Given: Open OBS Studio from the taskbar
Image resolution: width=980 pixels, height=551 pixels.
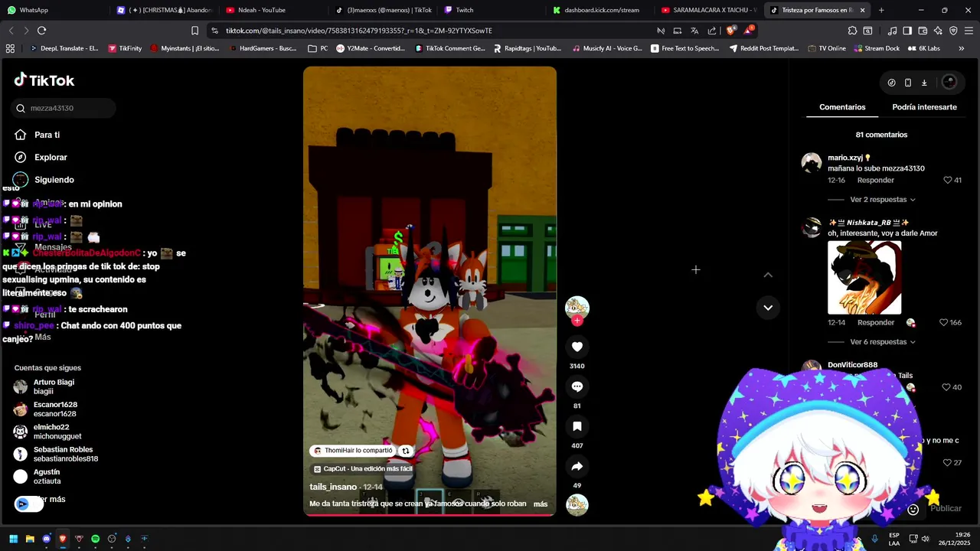Looking at the screenshot, I should [112, 539].
